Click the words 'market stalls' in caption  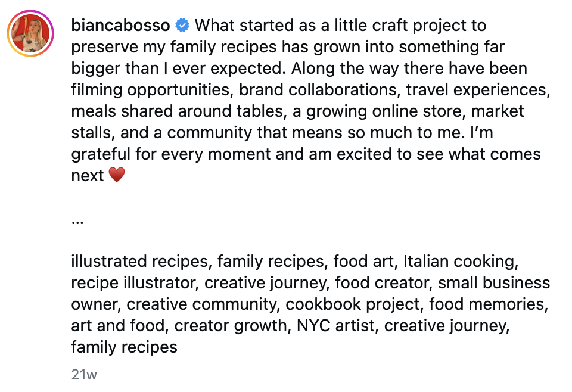click(498, 111)
